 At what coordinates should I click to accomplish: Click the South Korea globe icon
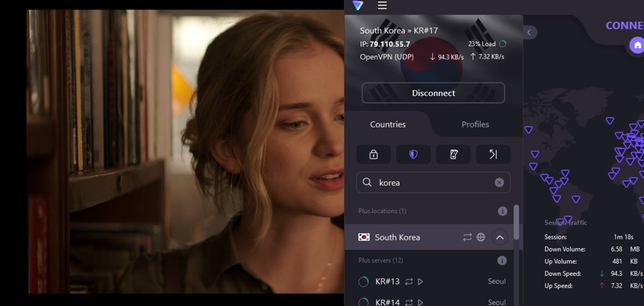tap(481, 237)
